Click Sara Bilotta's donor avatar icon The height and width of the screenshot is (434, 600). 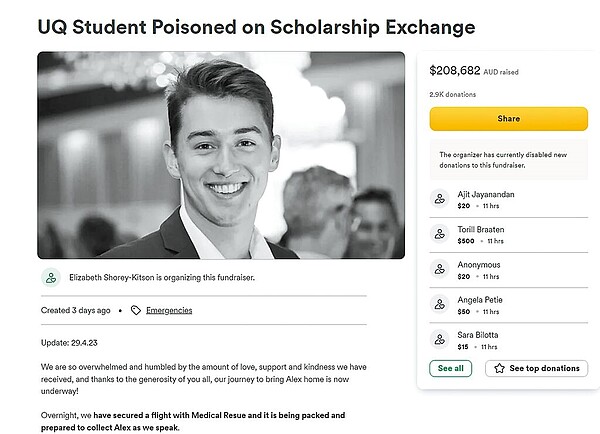[439, 339]
